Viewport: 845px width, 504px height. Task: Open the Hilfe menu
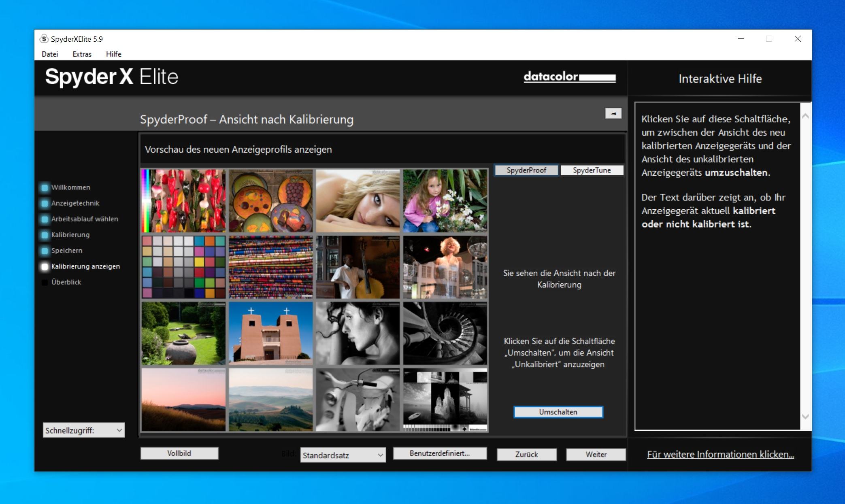coord(113,54)
